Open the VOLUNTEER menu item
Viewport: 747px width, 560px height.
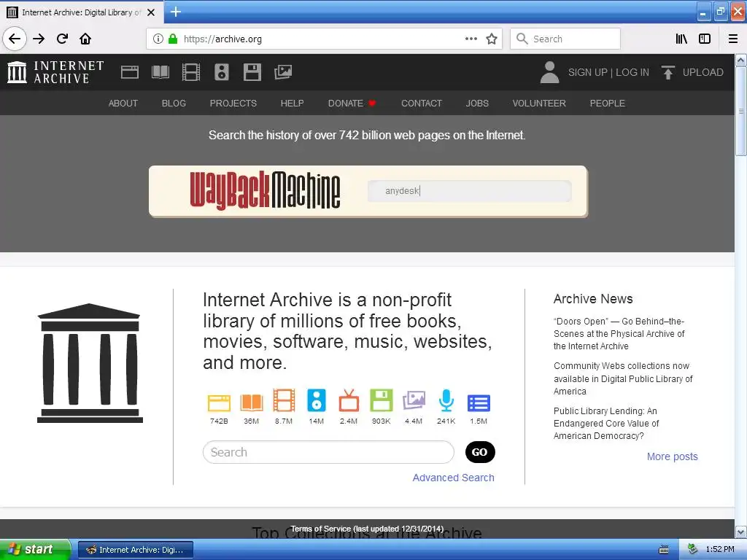(539, 104)
